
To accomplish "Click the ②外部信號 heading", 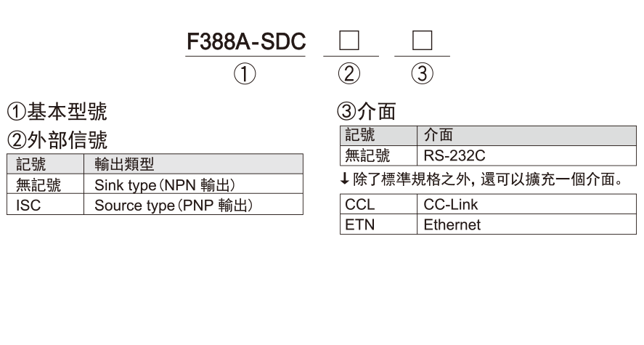I will tap(57, 140).
